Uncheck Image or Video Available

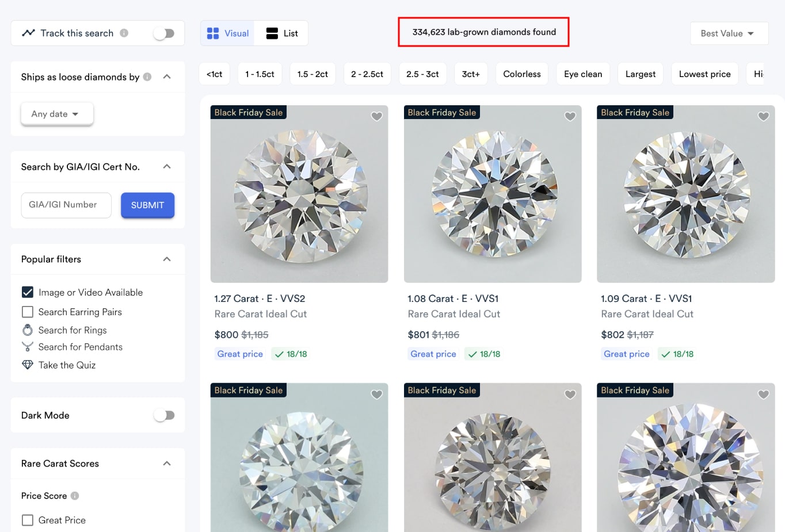point(27,292)
